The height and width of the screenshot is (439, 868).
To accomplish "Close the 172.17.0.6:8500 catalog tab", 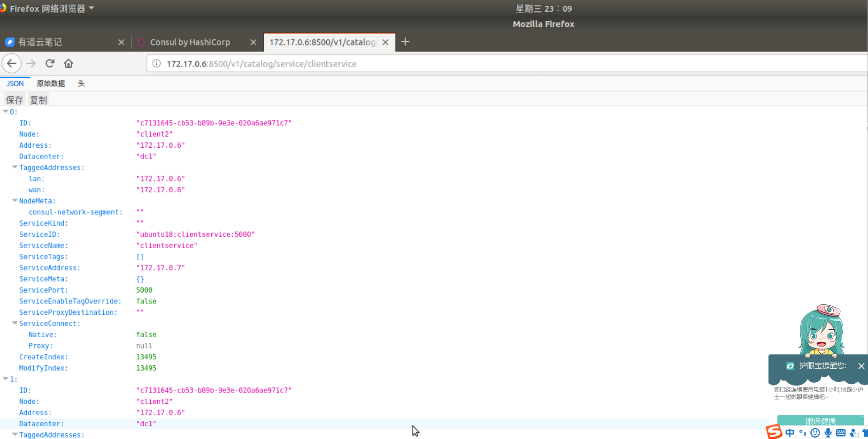I will (385, 42).
